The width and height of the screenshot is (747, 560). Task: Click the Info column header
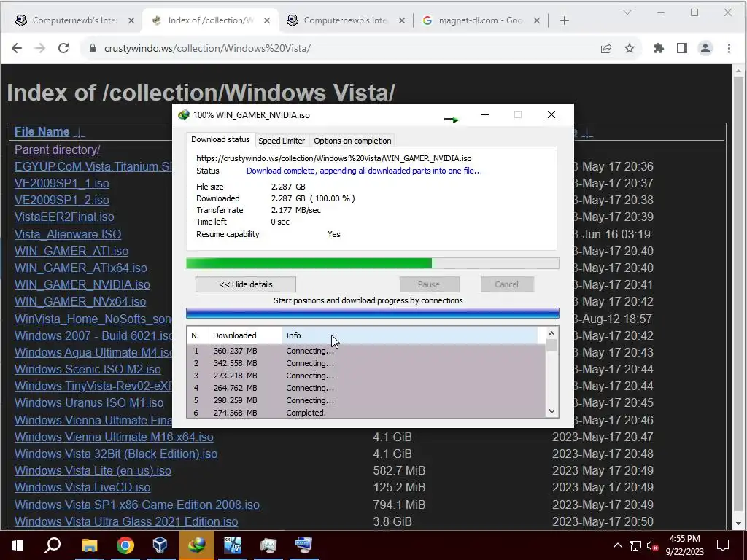click(x=410, y=335)
